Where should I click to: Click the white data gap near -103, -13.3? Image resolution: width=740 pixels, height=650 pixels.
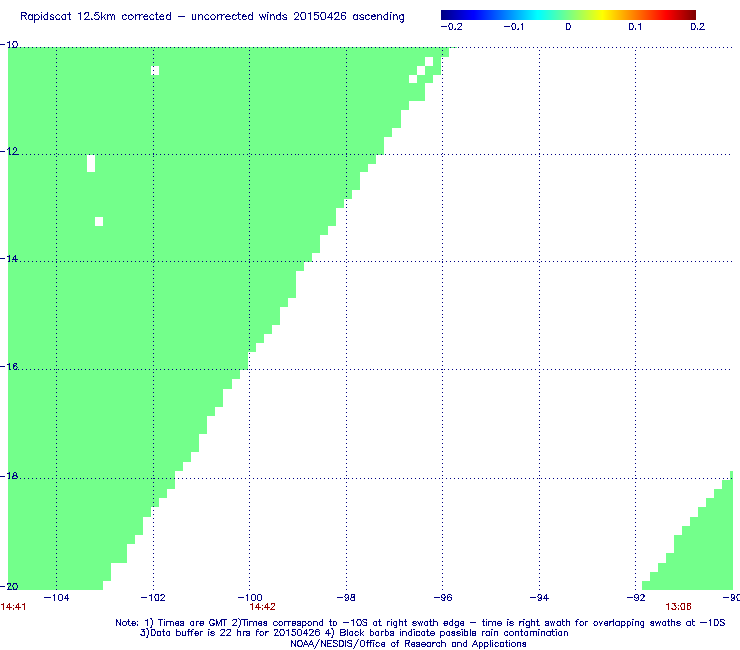pos(99,221)
